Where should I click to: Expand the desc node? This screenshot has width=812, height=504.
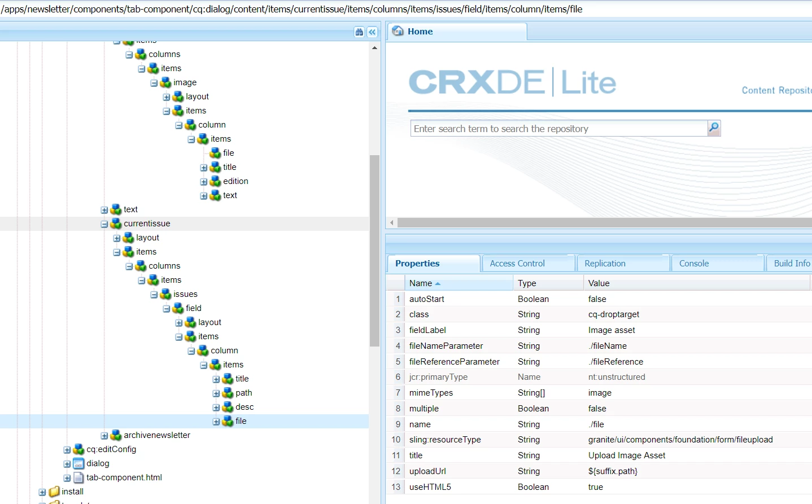216,407
